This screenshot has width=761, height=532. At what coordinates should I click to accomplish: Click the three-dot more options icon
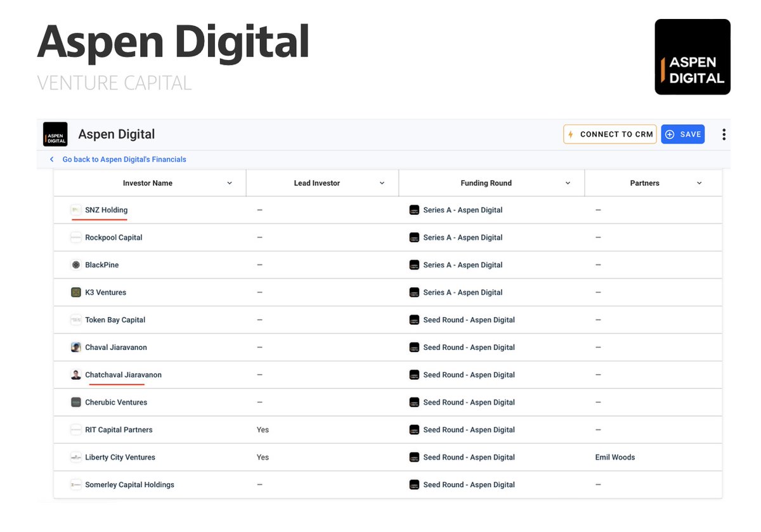(x=724, y=134)
